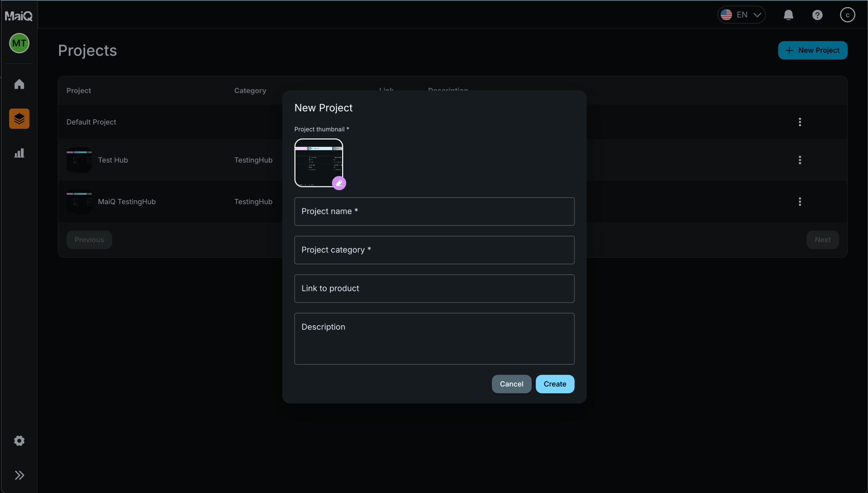Expand the sidebar with double chevron
Screen dimensions: 868x493
[x=19, y=475]
